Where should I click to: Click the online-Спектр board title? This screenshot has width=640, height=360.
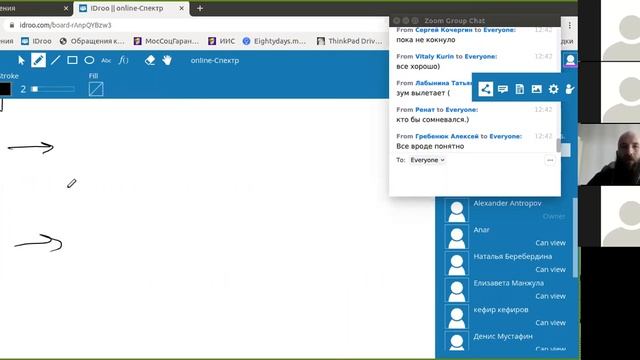(215, 60)
